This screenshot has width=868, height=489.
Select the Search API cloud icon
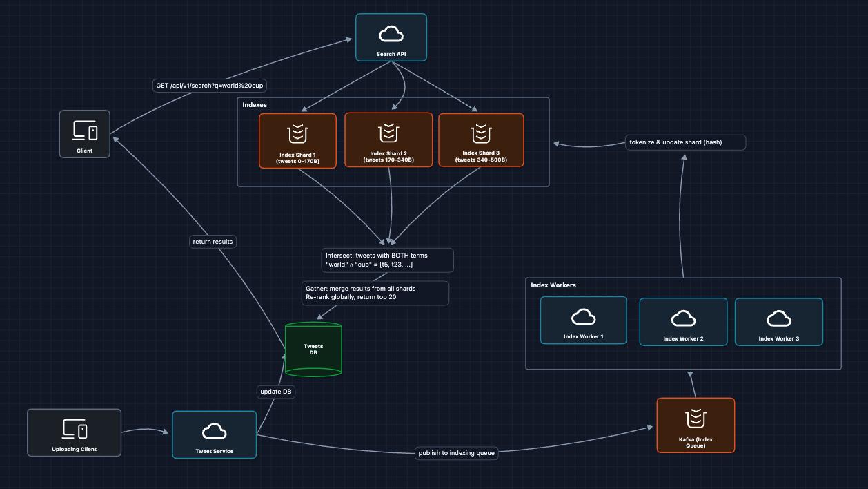(391, 32)
